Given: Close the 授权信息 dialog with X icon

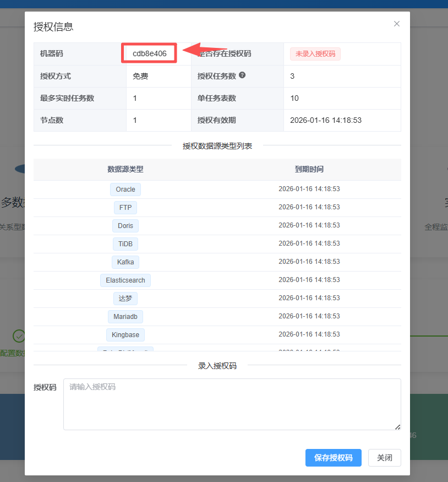Looking at the screenshot, I should [x=396, y=24].
